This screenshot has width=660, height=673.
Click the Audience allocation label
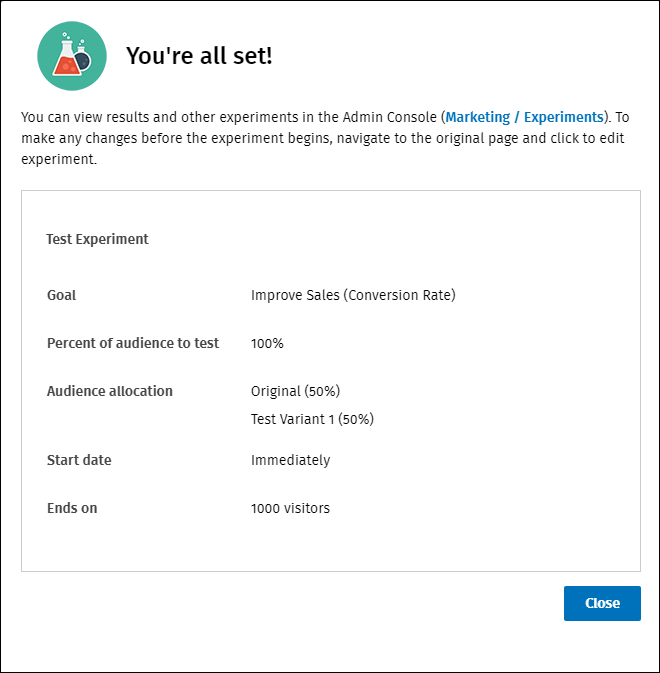pos(109,391)
